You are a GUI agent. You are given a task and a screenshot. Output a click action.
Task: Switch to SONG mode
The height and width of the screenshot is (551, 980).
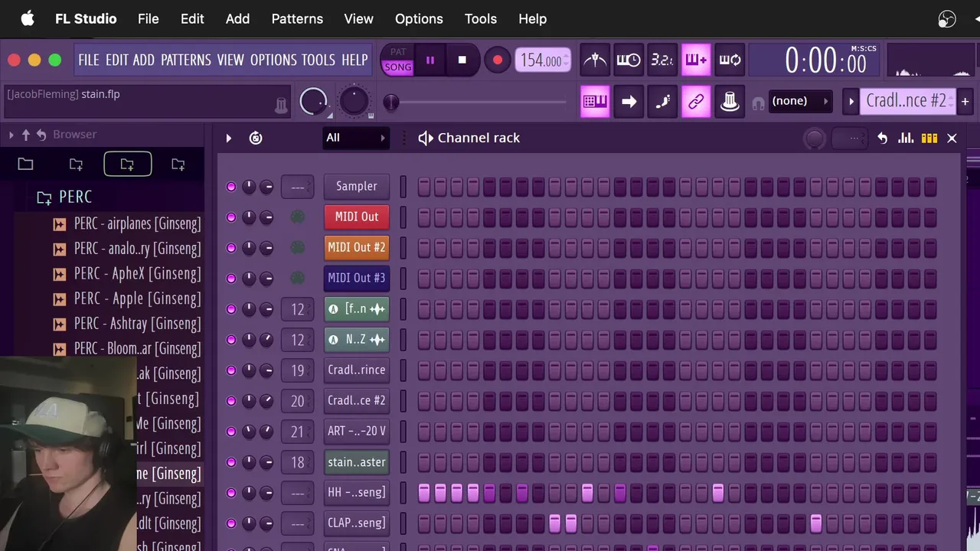click(398, 67)
